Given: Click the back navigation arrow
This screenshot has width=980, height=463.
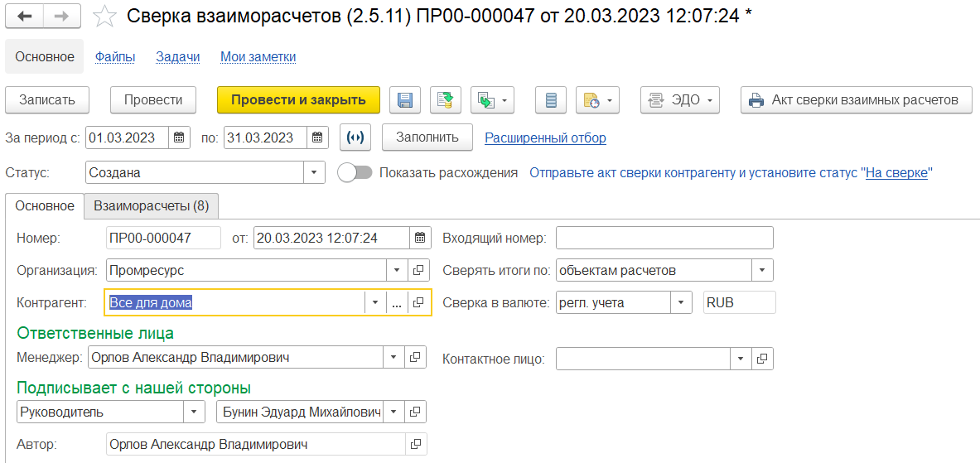Looking at the screenshot, I should pos(25,16).
